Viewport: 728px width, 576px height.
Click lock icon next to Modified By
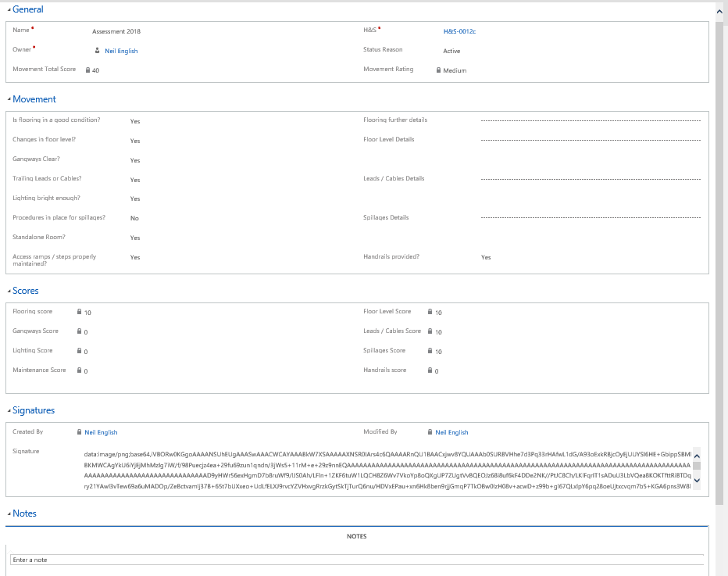(x=430, y=432)
